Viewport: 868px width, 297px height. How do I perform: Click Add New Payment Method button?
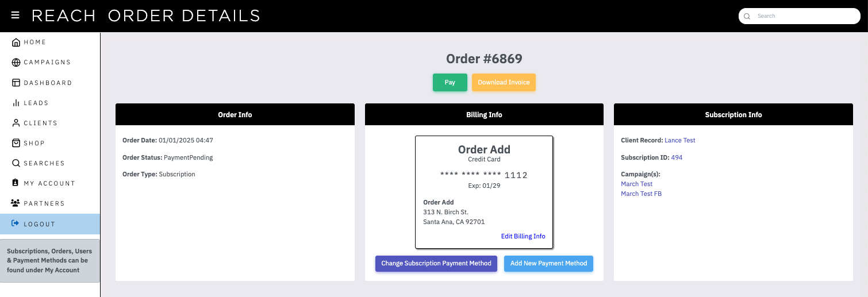click(x=548, y=264)
